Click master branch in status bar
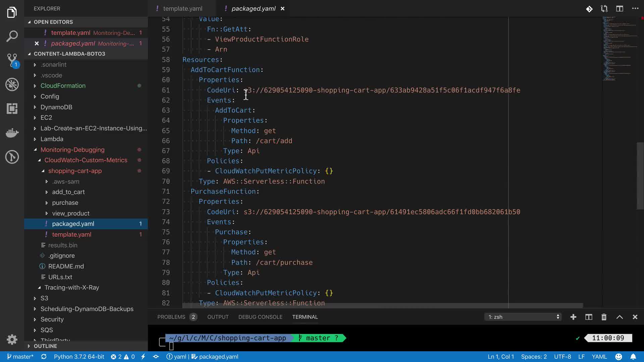Viewport: 644px width, 362px height. point(20,357)
